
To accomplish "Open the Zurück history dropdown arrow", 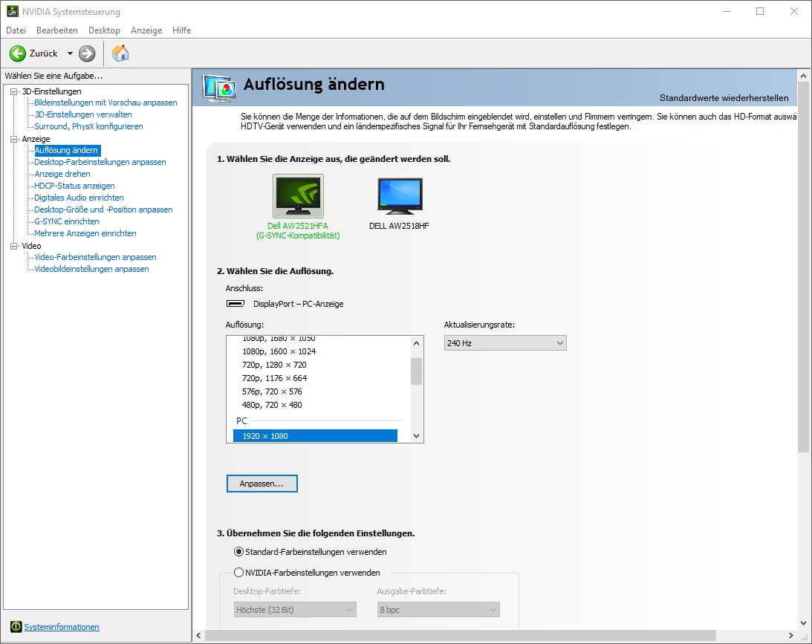I will [x=70, y=53].
